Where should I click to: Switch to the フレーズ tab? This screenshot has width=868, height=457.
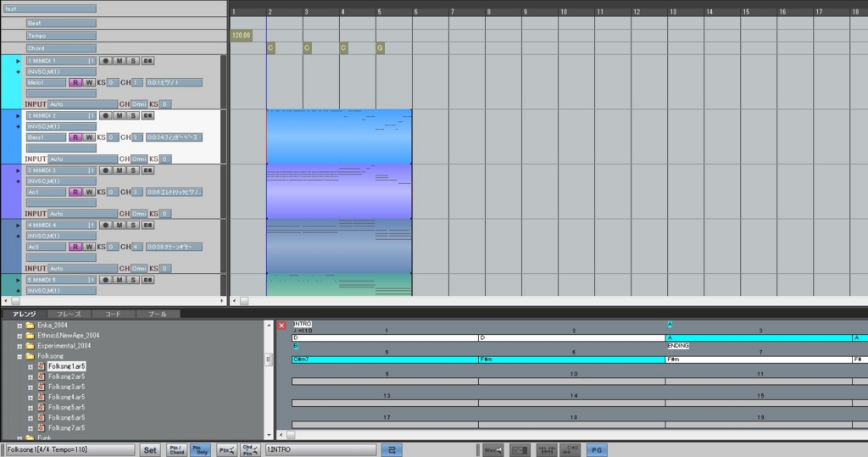(x=69, y=314)
